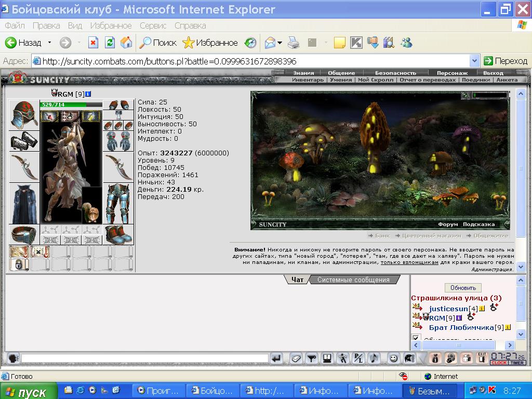Open the Файл menu

(x=15, y=26)
